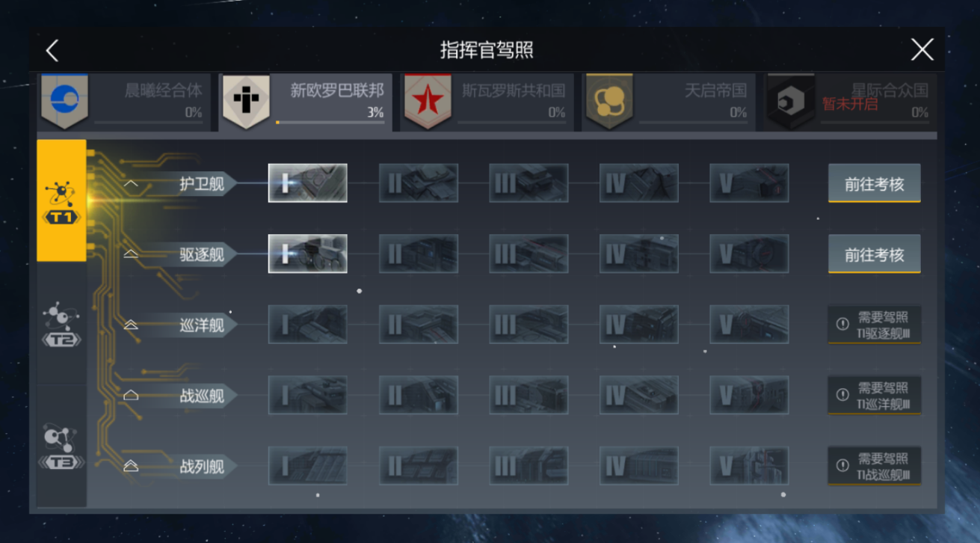The width and height of the screenshot is (980, 543).
Task: Switch to 晨曦经合体 faction tab
Action: [x=121, y=102]
